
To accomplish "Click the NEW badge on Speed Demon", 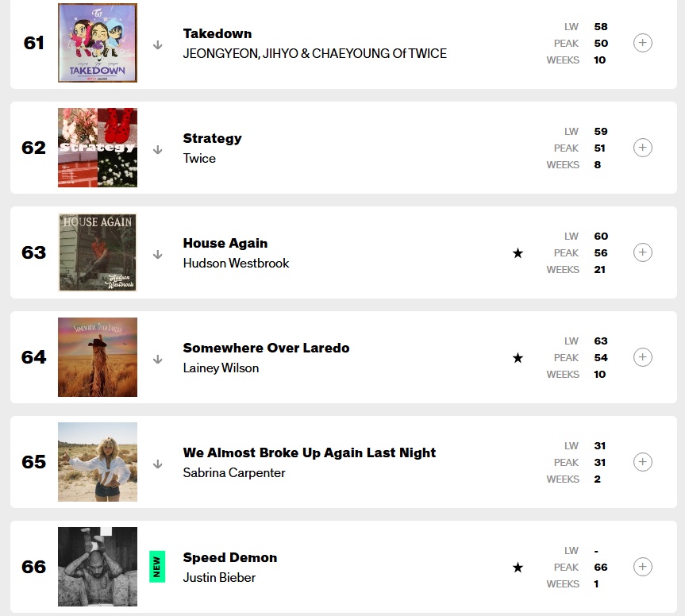I will pos(157,567).
